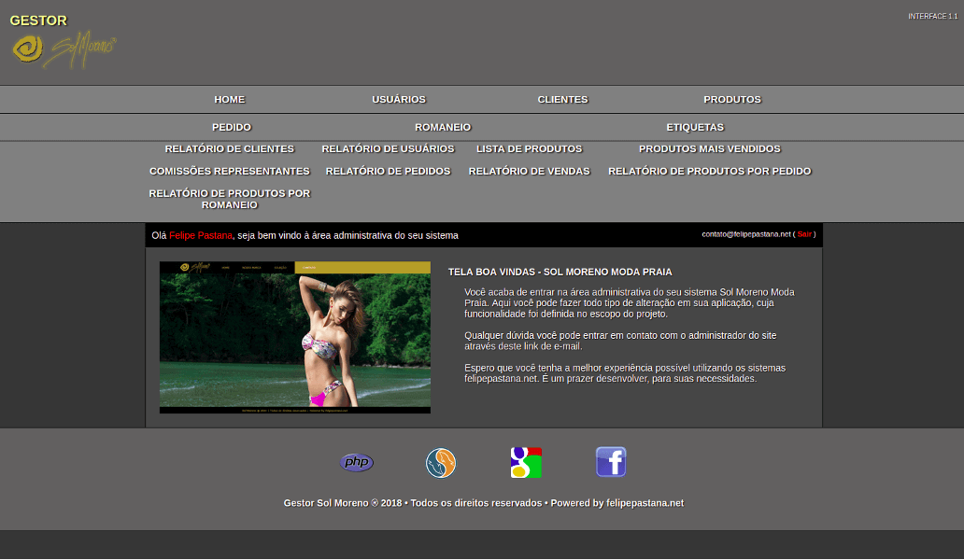
Task: Click the Sair logout link
Action: pos(804,234)
